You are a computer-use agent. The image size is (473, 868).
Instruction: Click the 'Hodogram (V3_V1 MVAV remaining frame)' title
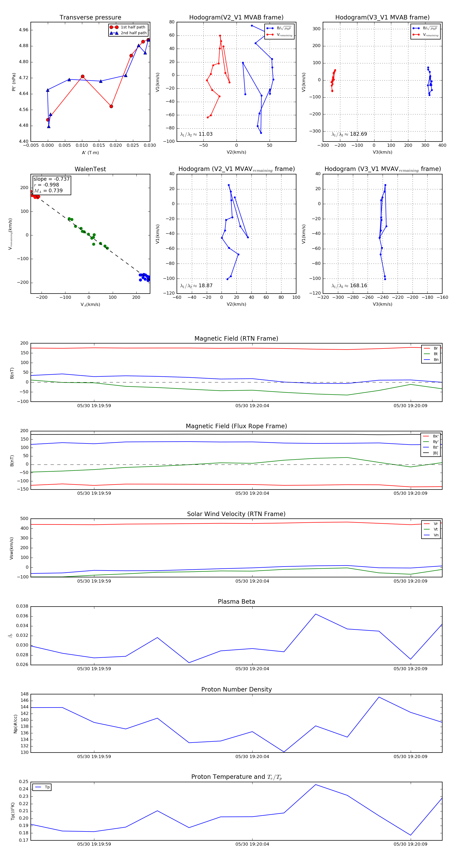[x=382, y=169]
